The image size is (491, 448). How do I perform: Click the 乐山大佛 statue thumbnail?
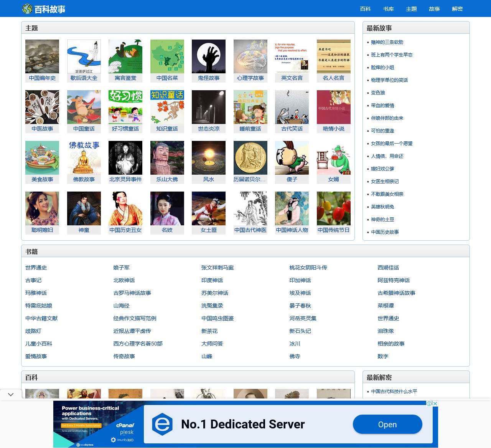167,158
